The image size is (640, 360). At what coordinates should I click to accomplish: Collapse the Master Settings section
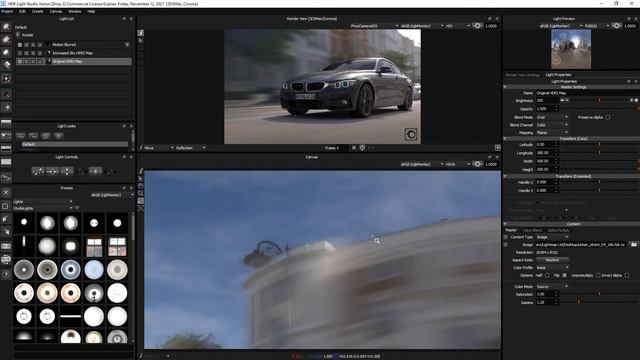[x=505, y=87]
